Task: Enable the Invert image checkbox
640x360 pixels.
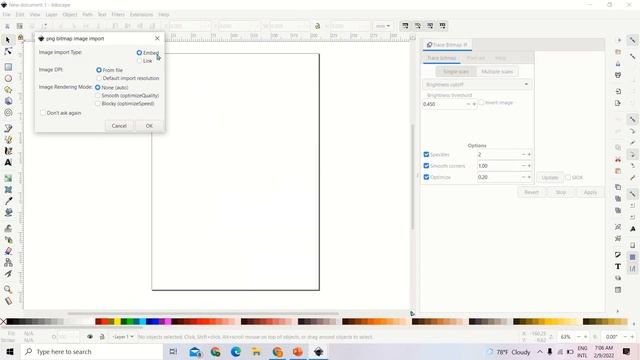Action: click(x=481, y=102)
